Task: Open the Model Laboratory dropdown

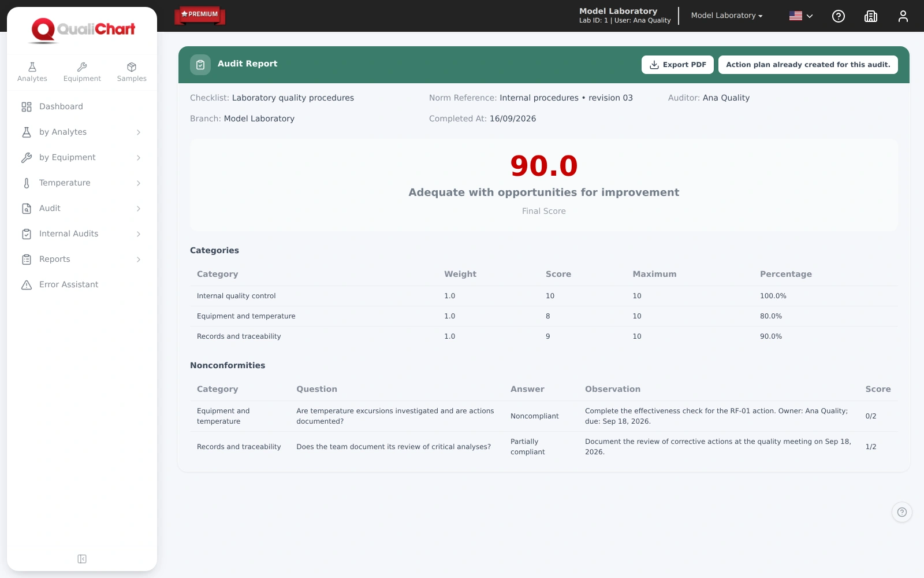Action: 726,16
